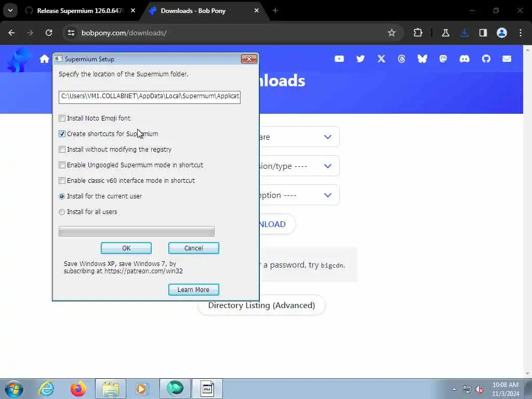Open the Chrome Labs flask icon
The image size is (532, 399).
pyautogui.click(x=445, y=33)
